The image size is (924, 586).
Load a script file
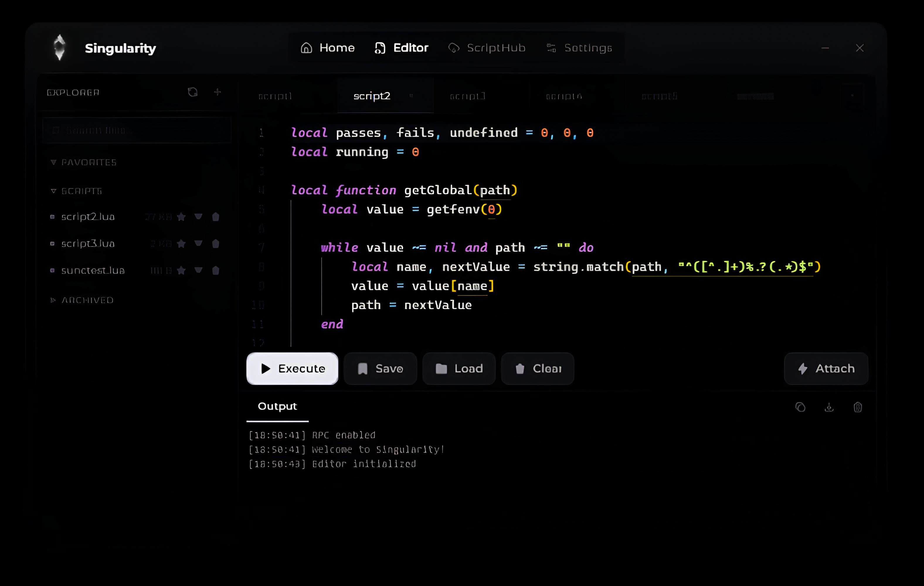[x=459, y=369]
